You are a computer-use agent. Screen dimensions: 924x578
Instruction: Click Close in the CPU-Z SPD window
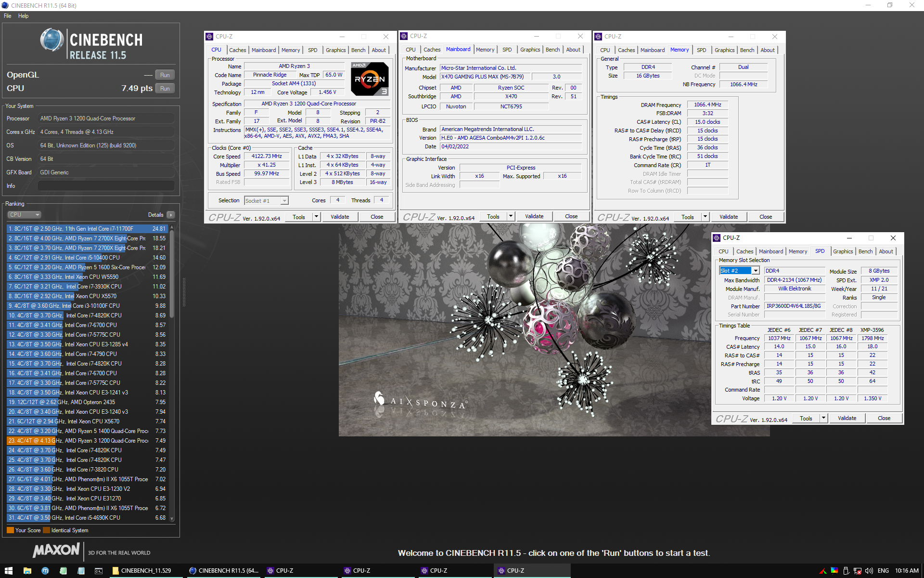pyautogui.click(x=884, y=418)
